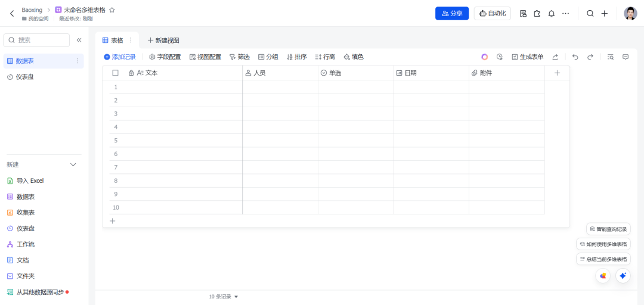The image size is (644, 305).
Task: Click the 智能查询记录 suggestion
Action: pyautogui.click(x=608, y=229)
